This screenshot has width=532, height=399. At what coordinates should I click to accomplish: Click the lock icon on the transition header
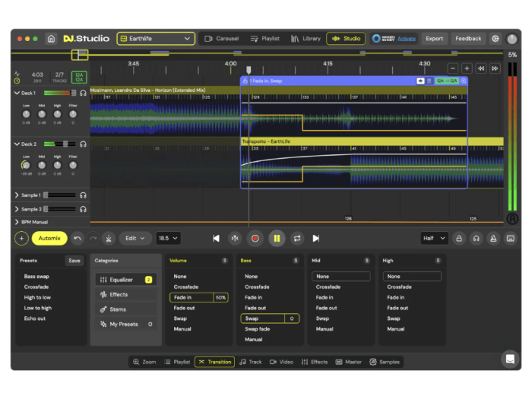(245, 81)
